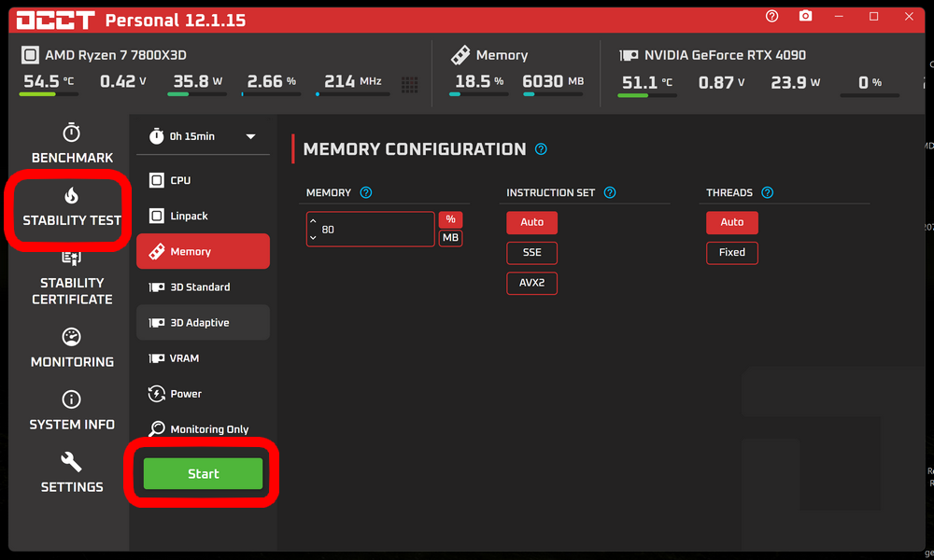Viewport: 934px width, 560px height.
Task: Click GPU temperature 51.1 °C reading
Action: point(647,82)
